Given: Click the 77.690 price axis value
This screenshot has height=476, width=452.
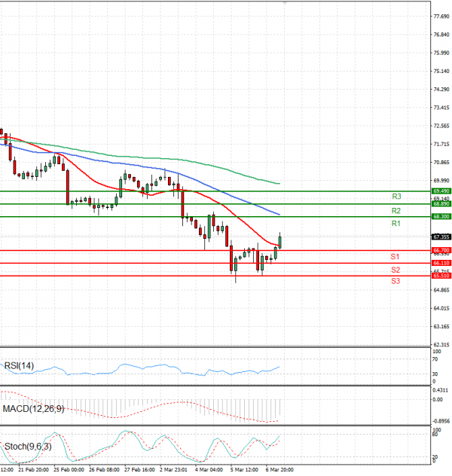Looking at the screenshot, I should [x=441, y=17].
